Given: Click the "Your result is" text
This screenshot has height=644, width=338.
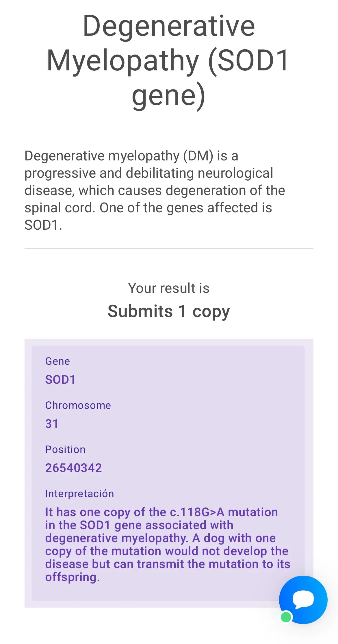Looking at the screenshot, I should [169, 288].
